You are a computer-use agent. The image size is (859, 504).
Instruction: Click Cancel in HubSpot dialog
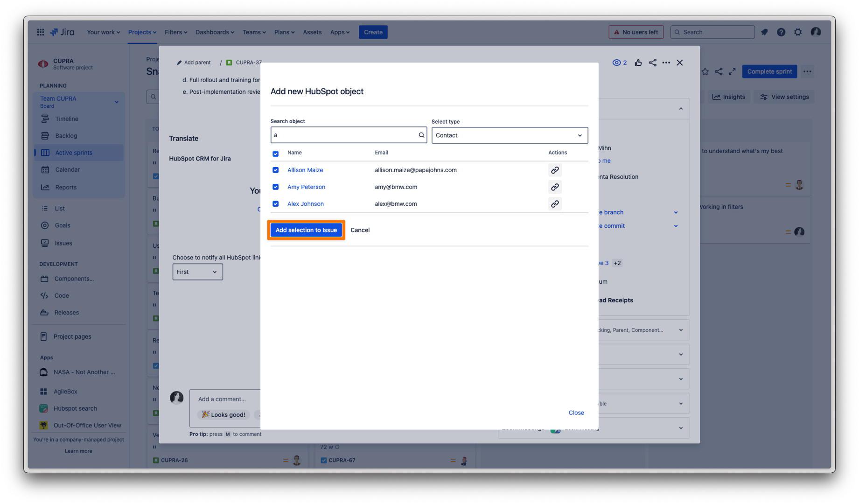pyautogui.click(x=360, y=230)
